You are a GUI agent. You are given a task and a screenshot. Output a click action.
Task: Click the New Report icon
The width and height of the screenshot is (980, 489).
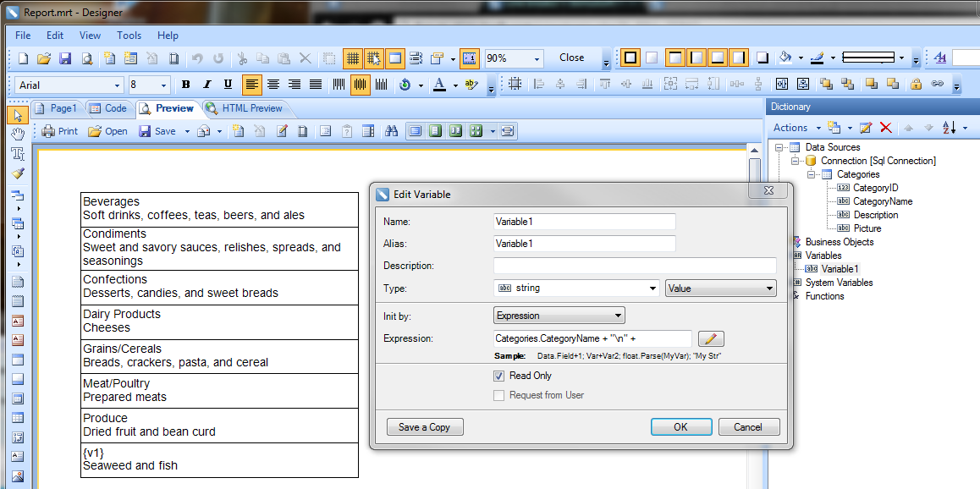(x=23, y=58)
